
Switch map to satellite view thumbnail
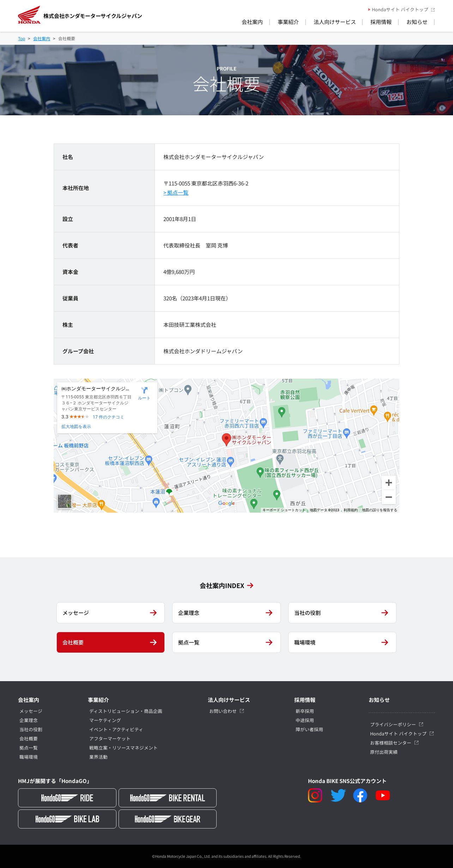[x=65, y=501]
